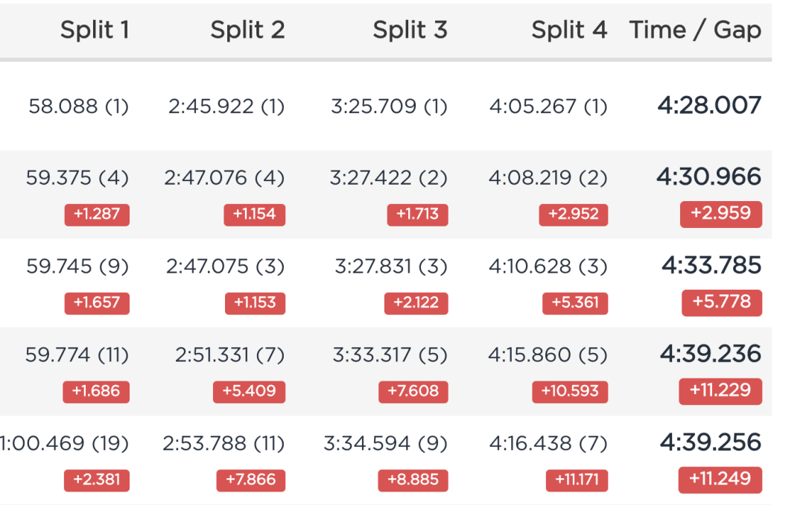Click the +5.778 total gap badge

[722, 302]
